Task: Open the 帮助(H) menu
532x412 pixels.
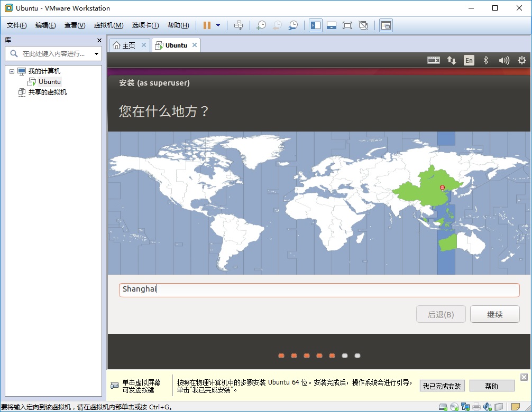Action: tap(178, 25)
